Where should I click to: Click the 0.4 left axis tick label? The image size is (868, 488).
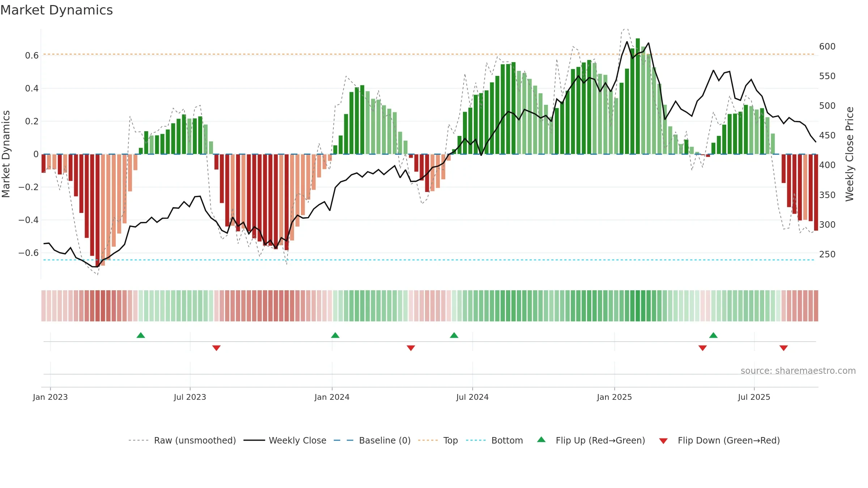point(32,89)
